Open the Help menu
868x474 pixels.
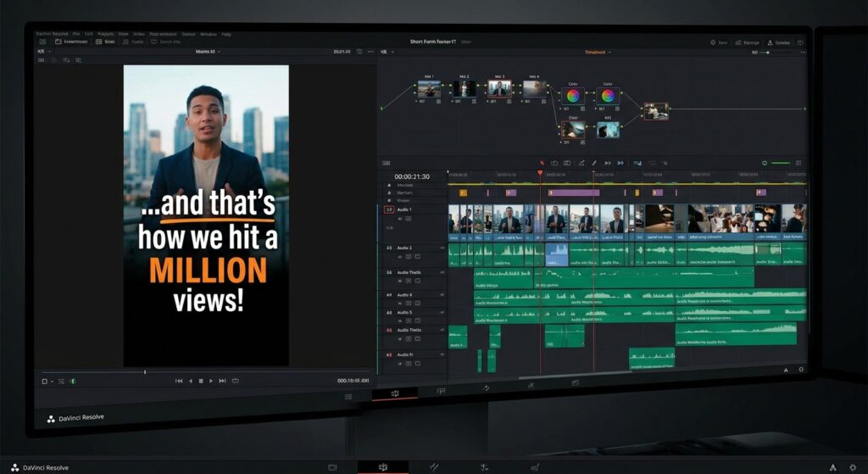click(x=225, y=34)
